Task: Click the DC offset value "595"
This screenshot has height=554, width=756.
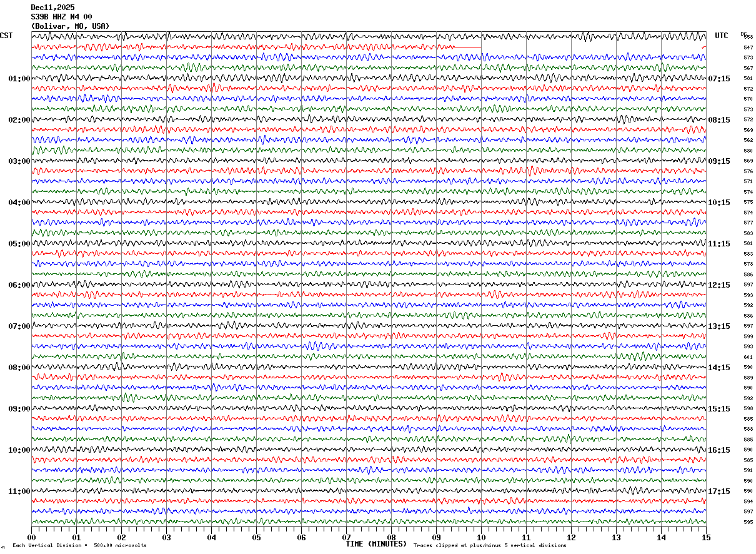Action: pos(748,522)
